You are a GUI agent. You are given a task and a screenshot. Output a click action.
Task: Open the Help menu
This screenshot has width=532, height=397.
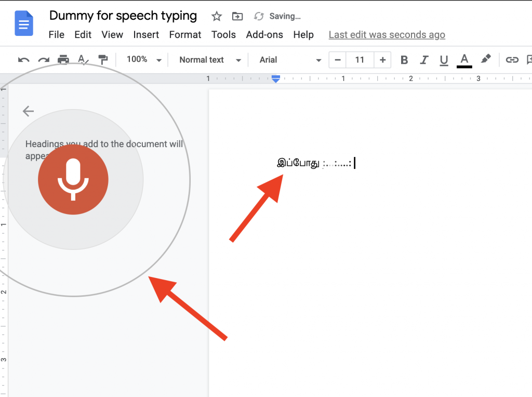(x=303, y=35)
